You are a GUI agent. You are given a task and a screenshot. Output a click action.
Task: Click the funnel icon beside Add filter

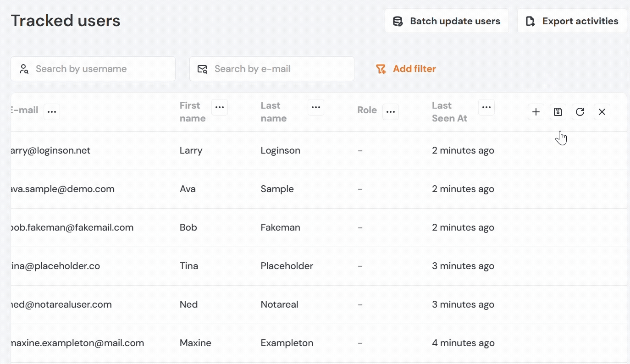pyautogui.click(x=381, y=69)
